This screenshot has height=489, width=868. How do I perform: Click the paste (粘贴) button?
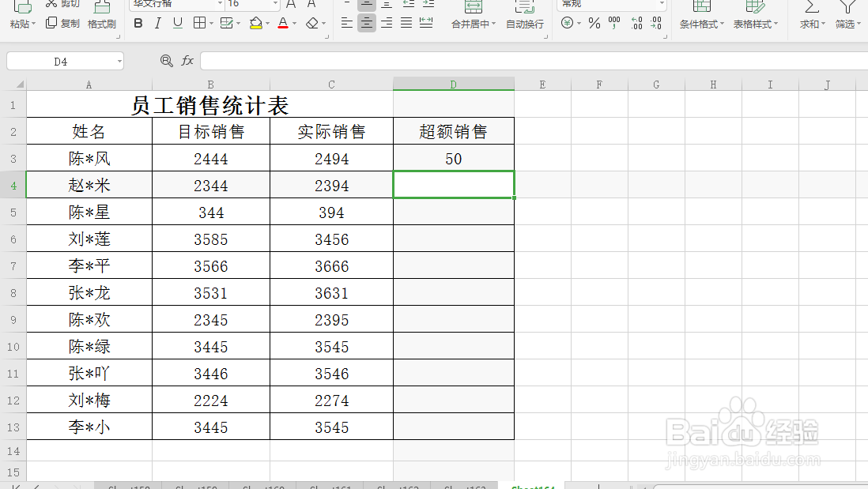(22, 17)
